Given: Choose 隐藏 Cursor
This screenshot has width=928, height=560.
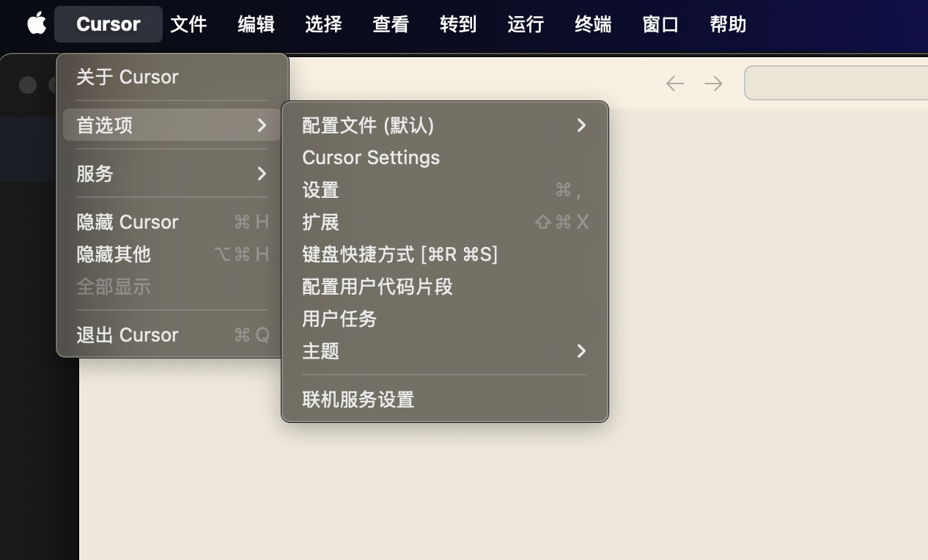Looking at the screenshot, I should (172, 222).
